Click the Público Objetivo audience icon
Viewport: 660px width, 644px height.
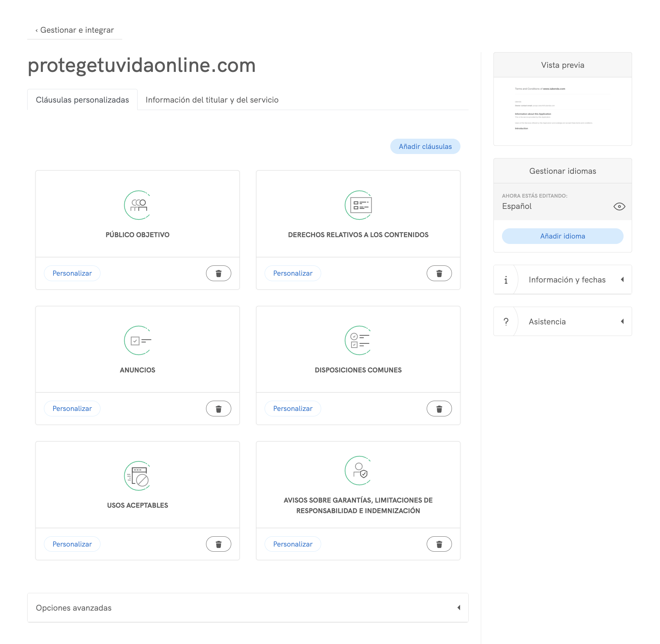point(138,205)
